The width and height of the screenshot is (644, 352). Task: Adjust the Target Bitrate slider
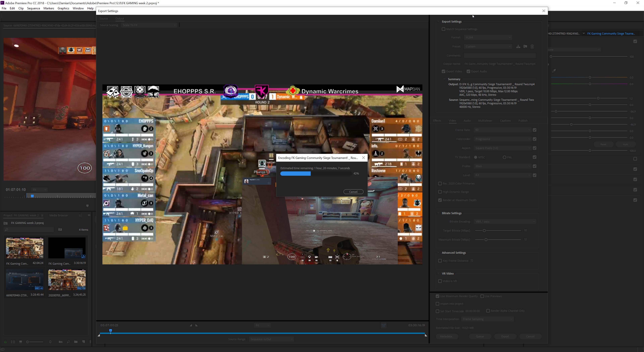(x=484, y=230)
